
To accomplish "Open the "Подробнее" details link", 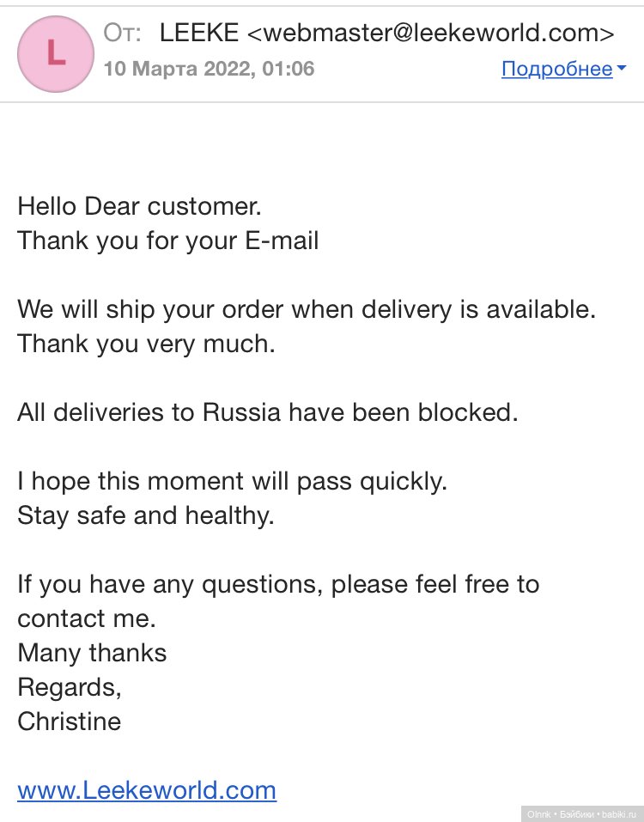I will pyautogui.click(x=556, y=69).
